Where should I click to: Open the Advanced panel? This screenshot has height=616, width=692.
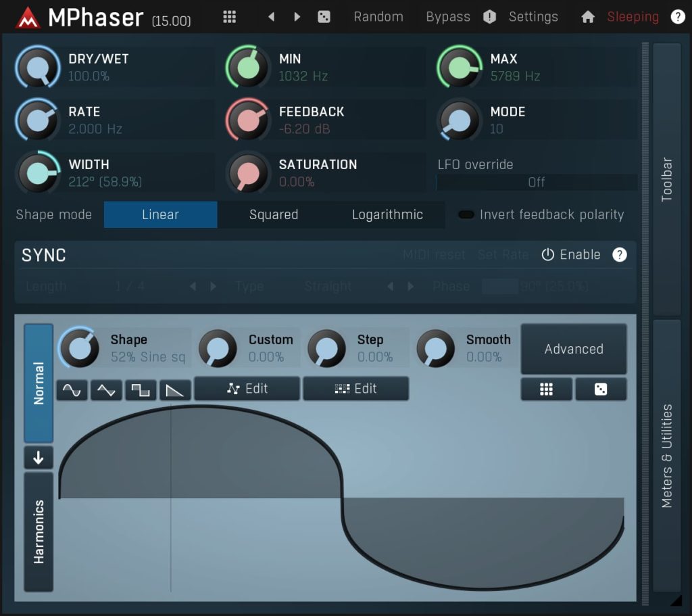coord(574,349)
